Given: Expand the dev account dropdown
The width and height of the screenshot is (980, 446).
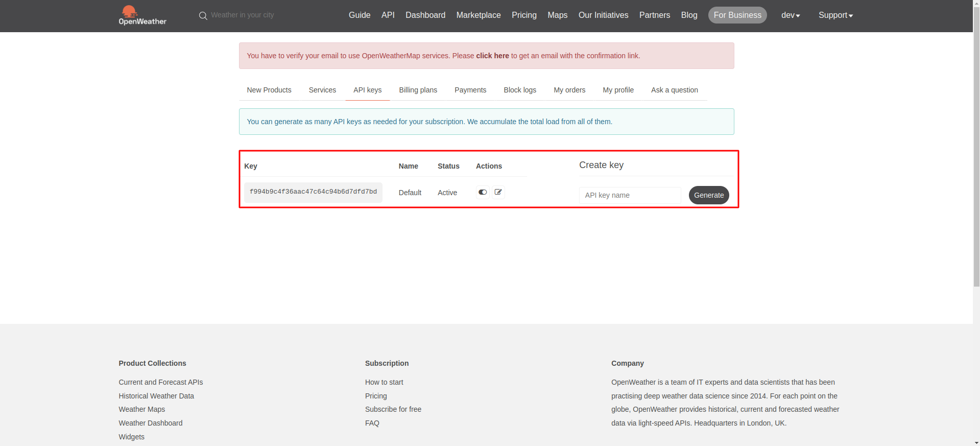Looking at the screenshot, I should (791, 15).
